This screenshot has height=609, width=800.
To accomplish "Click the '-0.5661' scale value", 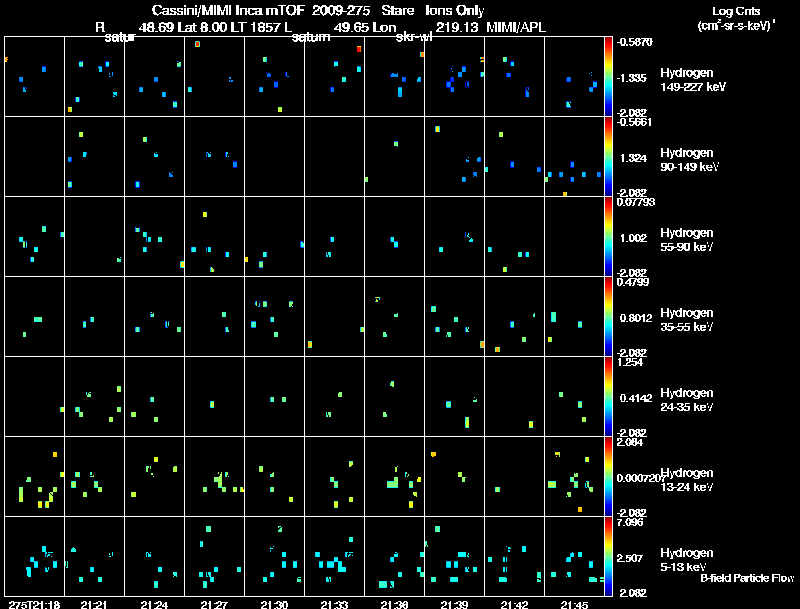I will click(634, 122).
